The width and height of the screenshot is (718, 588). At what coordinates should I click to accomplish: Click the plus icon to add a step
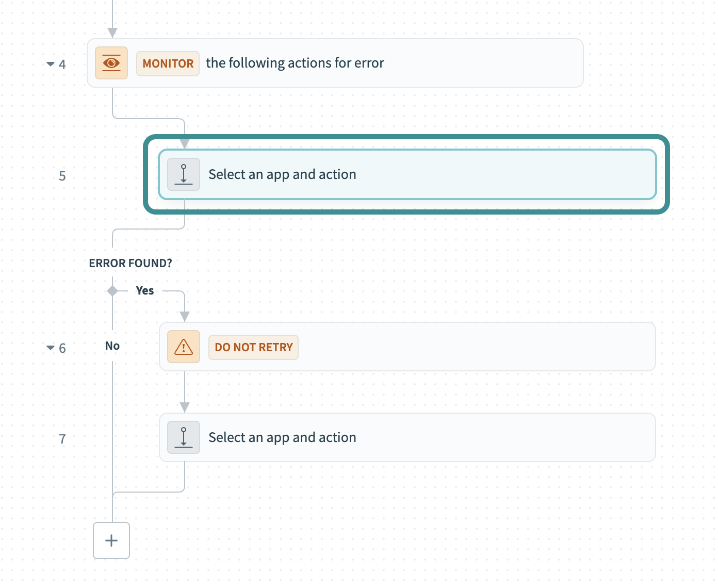(111, 541)
